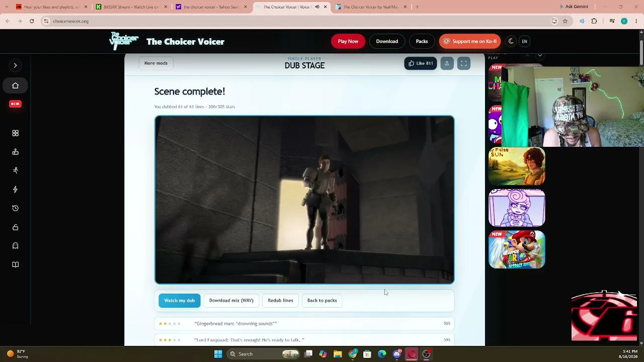
Task: Toggle fullscreen for the Dub Stage
Action: [464, 63]
